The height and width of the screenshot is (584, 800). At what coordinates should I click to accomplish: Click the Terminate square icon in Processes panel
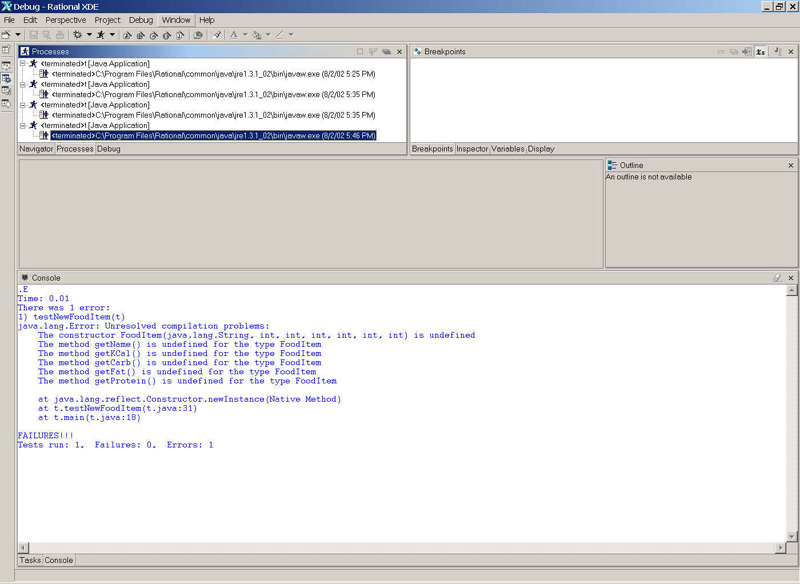click(x=360, y=52)
